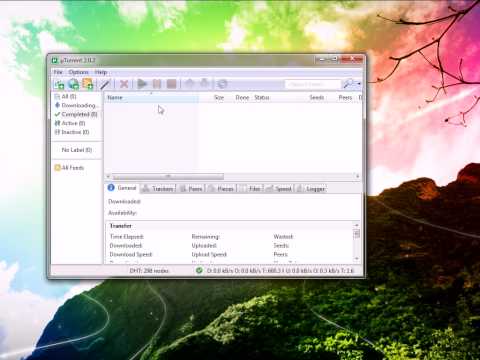The image size is (480, 360).
Task: Click Add Torrent from URL globe icon
Action: point(74,84)
